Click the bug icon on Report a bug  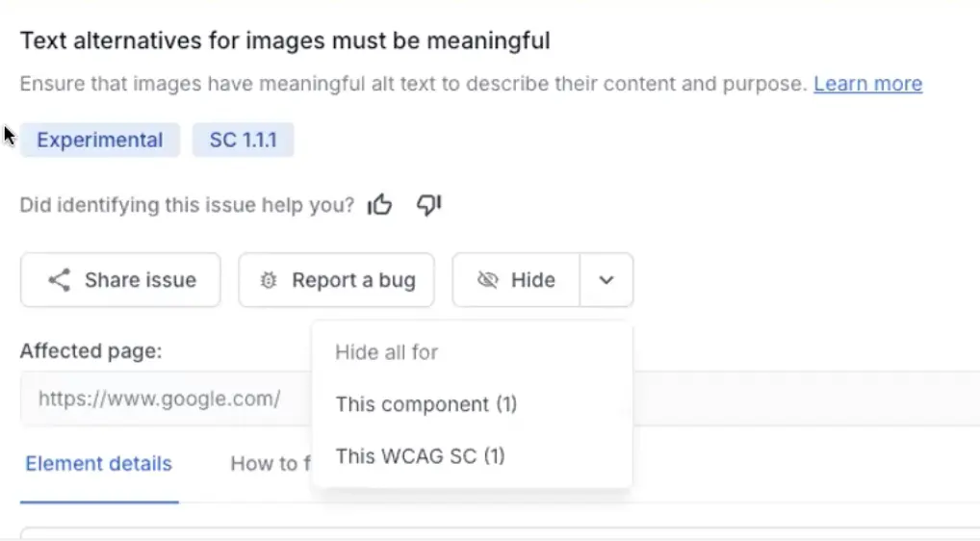(x=270, y=280)
